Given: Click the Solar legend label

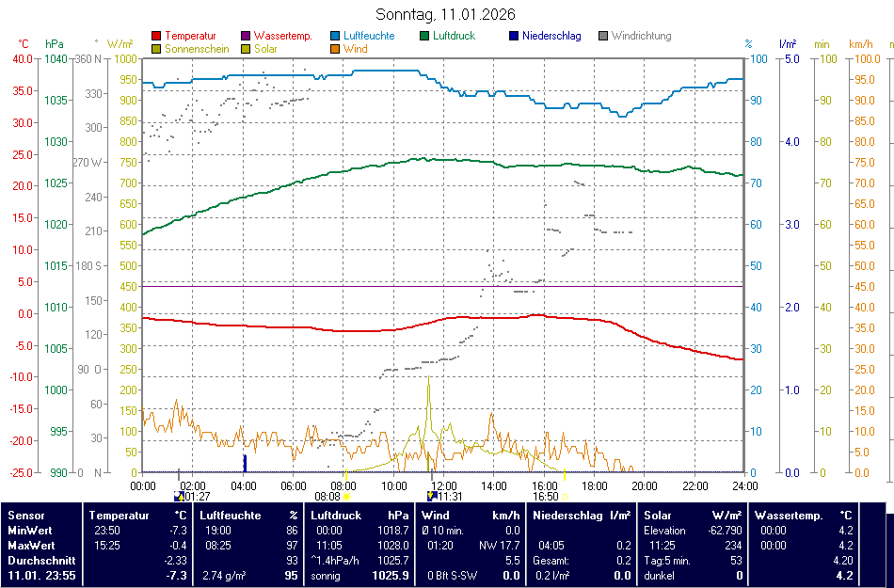Looking at the screenshot, I should 265,49.
